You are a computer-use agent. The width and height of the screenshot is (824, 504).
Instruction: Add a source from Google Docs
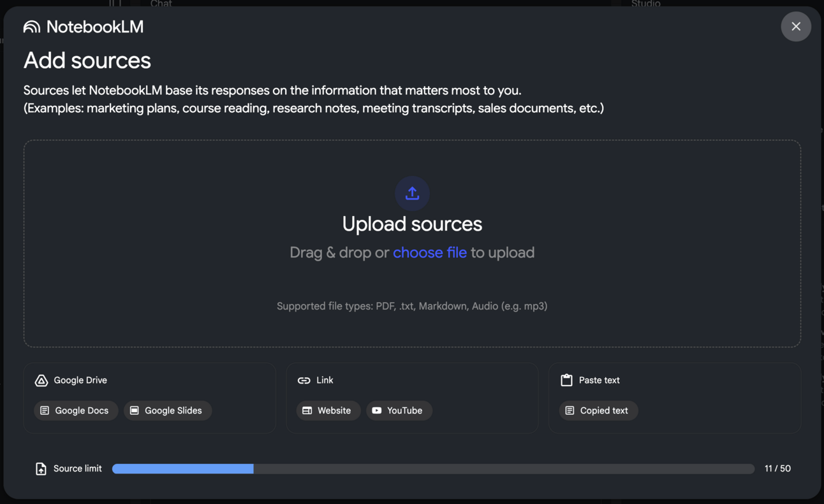point(75,410)
